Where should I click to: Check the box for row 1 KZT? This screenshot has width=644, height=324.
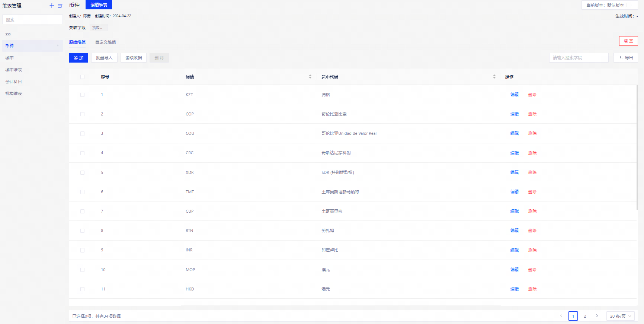tap(82, 95)
